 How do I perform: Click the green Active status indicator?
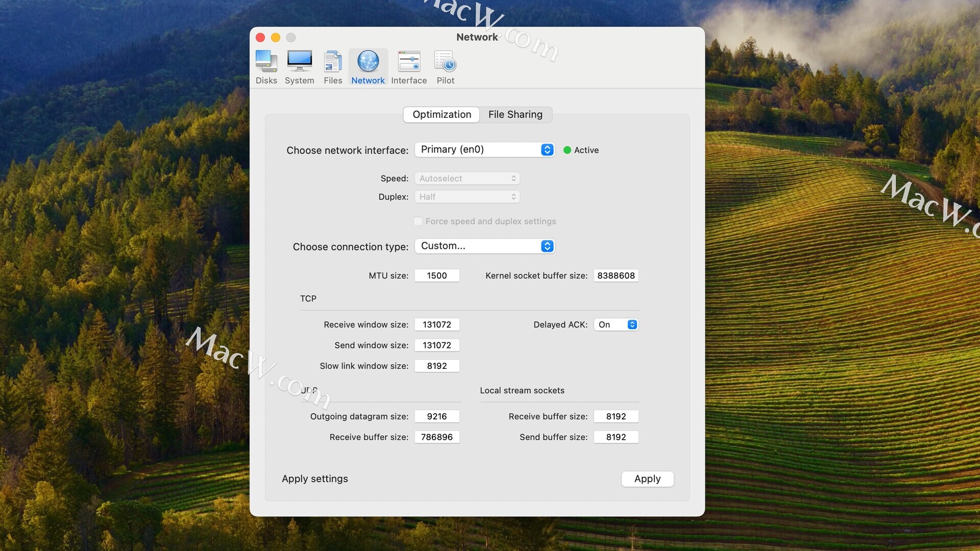567,150
